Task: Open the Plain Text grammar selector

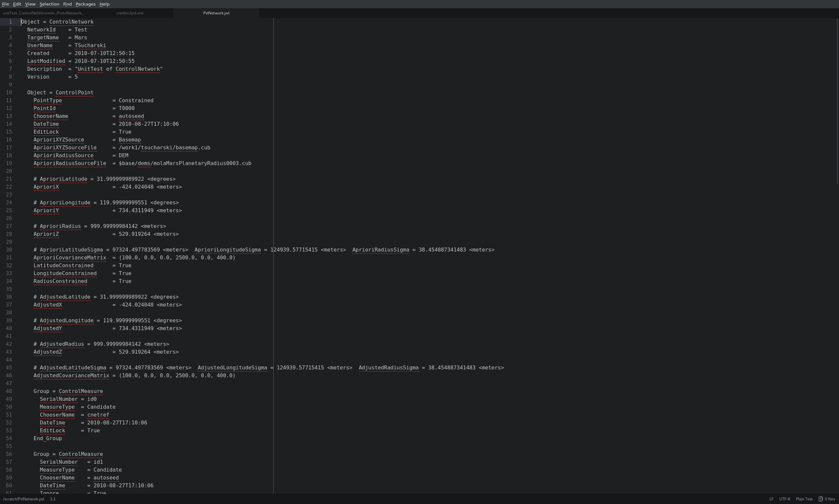Action: coord(804,499)
